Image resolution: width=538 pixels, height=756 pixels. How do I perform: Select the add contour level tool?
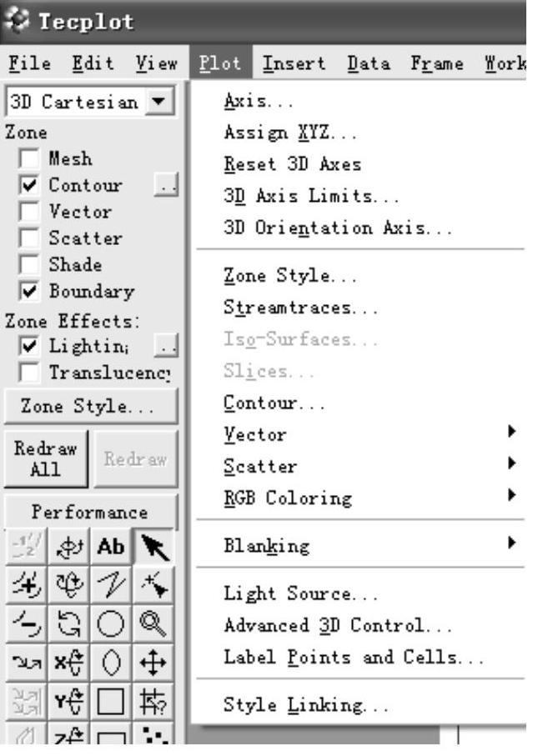click(25, 583)
